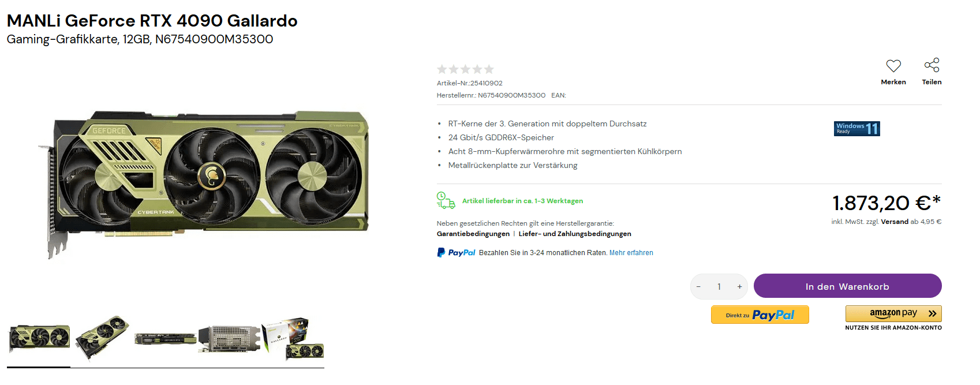Open the Versand shipping cost link
Screen dimensions: 980x385
[x=895, y=222]
